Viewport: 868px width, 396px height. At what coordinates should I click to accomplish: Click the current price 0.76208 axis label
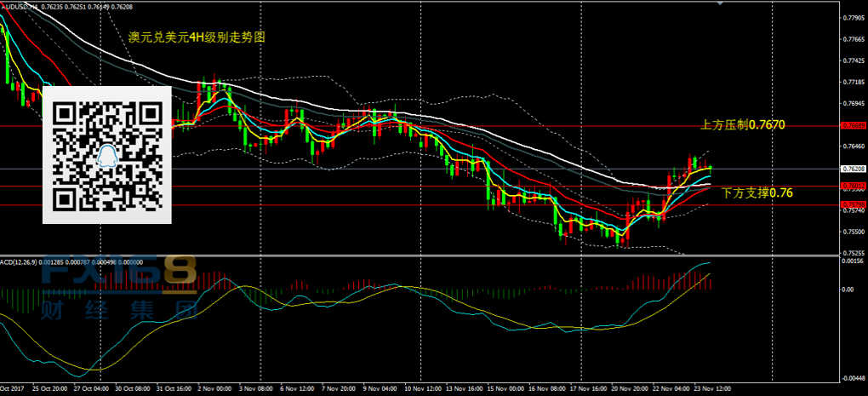click(853, 169)
